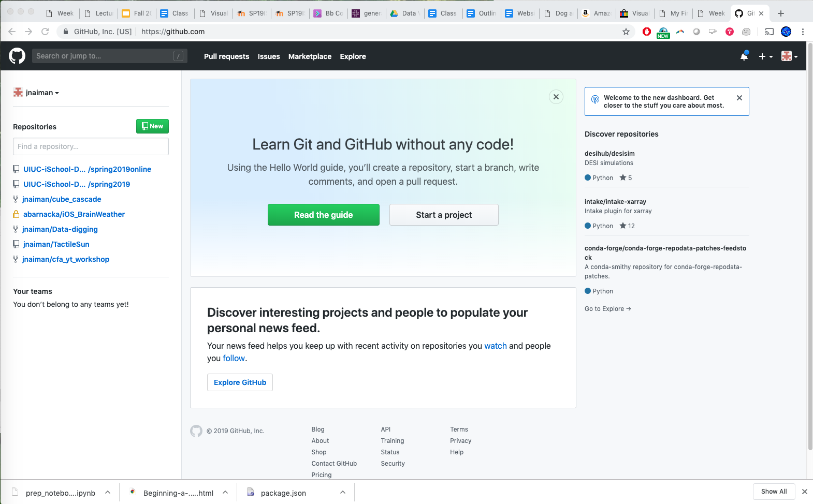The image size is (813, 504).
Task: Open the jnaiman/cube_cascade repository
Action: (x=62, y=199)
